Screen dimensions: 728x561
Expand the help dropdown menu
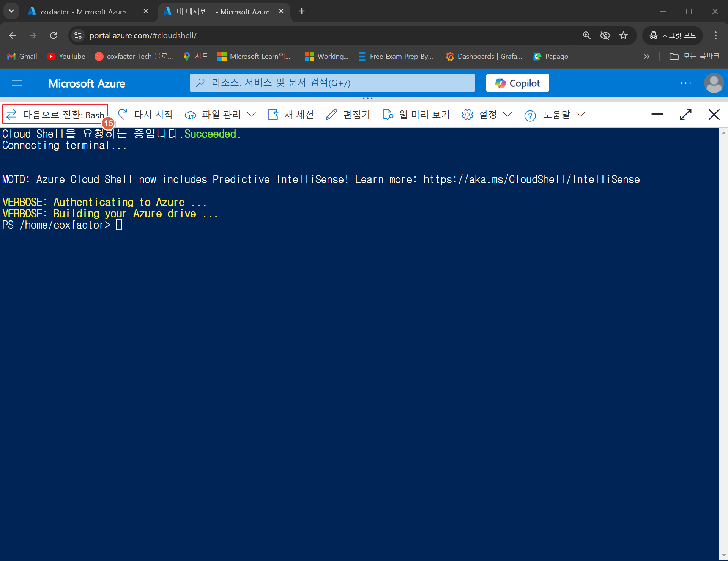pos(555,114)
